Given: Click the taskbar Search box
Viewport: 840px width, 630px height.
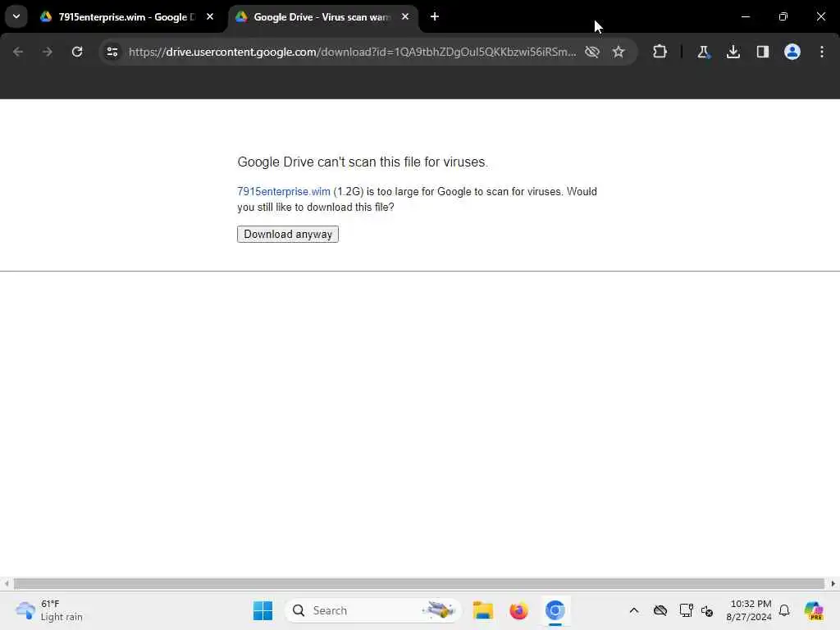Looking at the screenshot, I should pyautogui.click(x=373, y=610).
